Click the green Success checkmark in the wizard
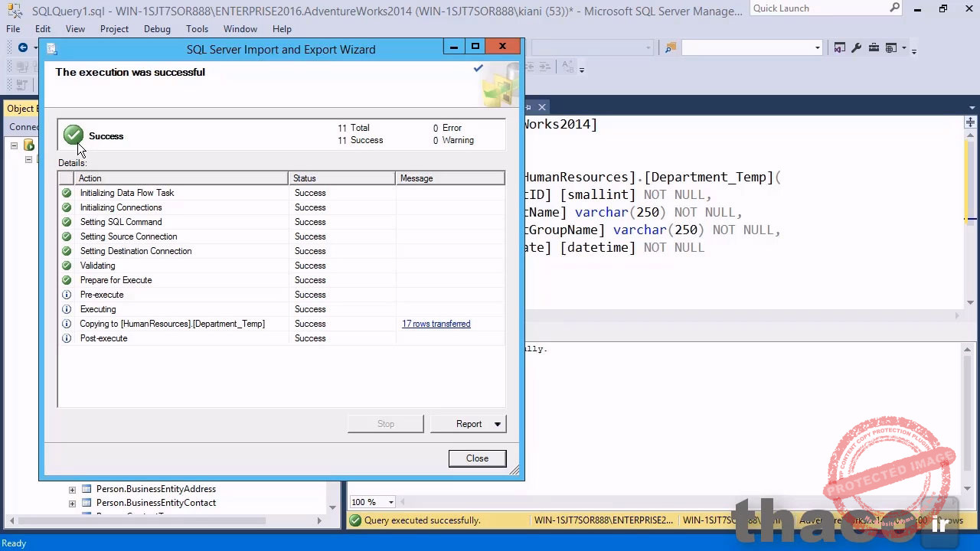This screenshot has height=551, width=980. (73, 135)
